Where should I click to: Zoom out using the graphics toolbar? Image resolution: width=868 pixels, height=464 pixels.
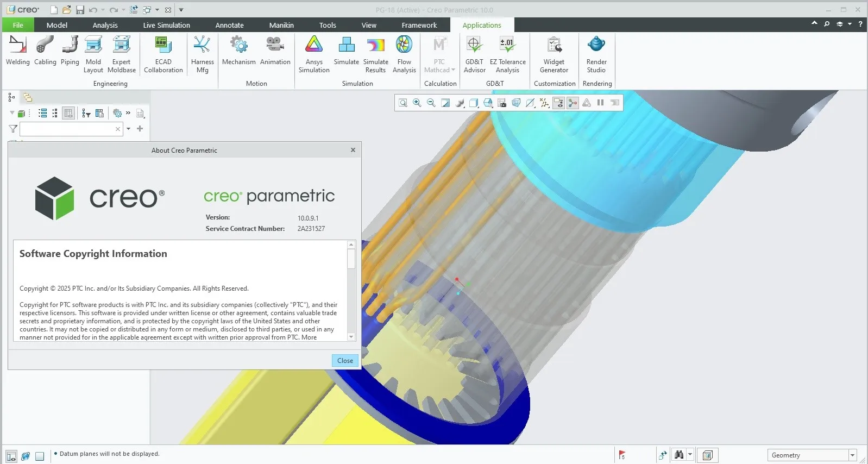click(431, 103)
